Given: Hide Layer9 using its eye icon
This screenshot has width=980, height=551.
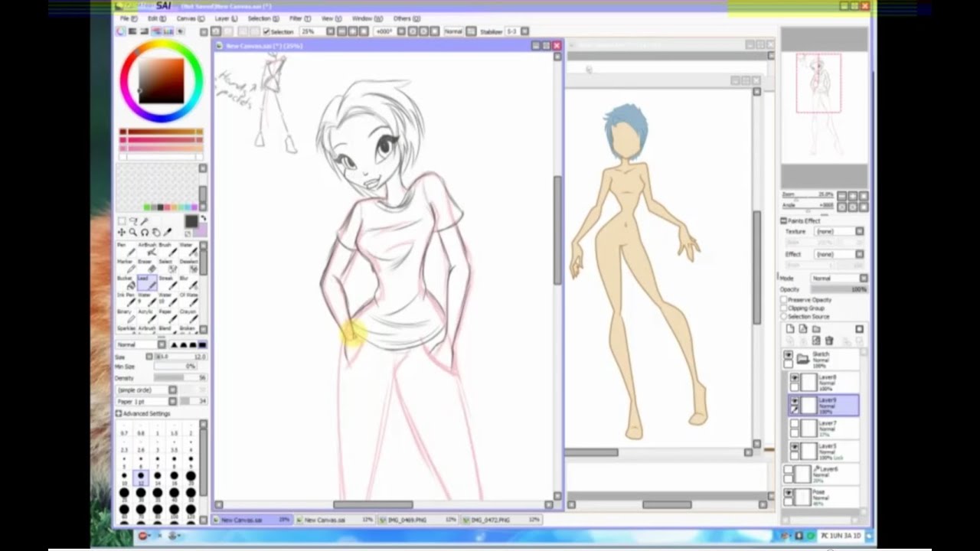Looking at the screenshot, I should [795, 401].
